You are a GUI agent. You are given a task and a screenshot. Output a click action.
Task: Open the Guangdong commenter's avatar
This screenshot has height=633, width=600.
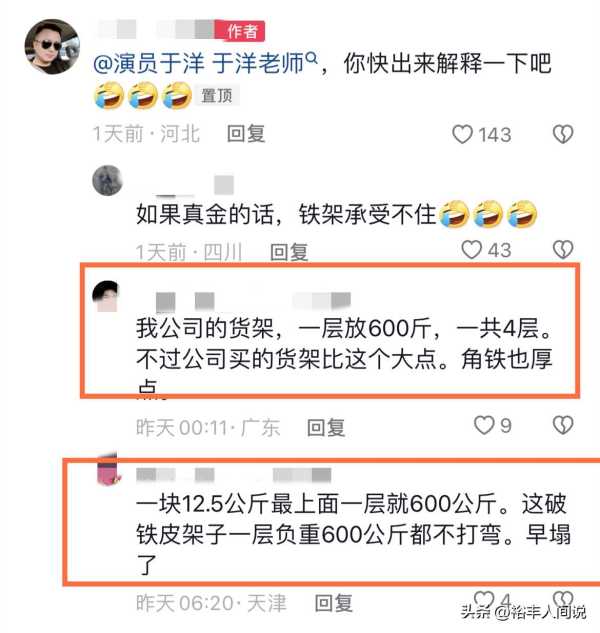coord(106,296)
